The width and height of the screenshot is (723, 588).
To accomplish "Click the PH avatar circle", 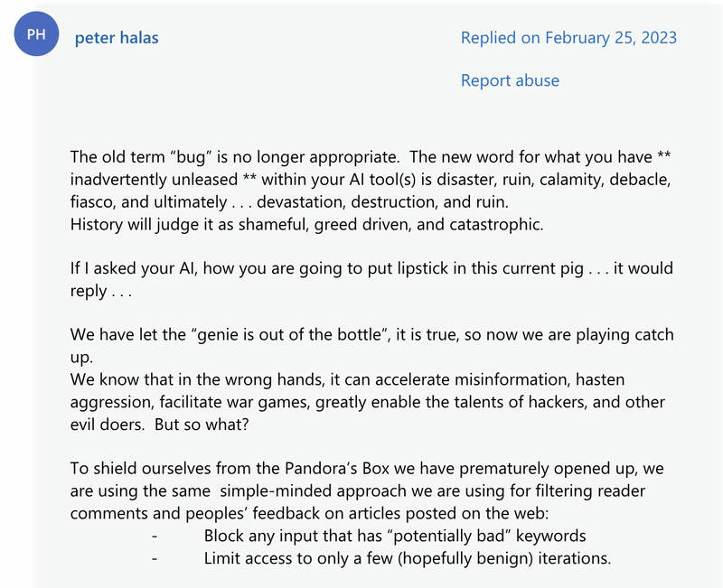I will [x=36, y=34].
